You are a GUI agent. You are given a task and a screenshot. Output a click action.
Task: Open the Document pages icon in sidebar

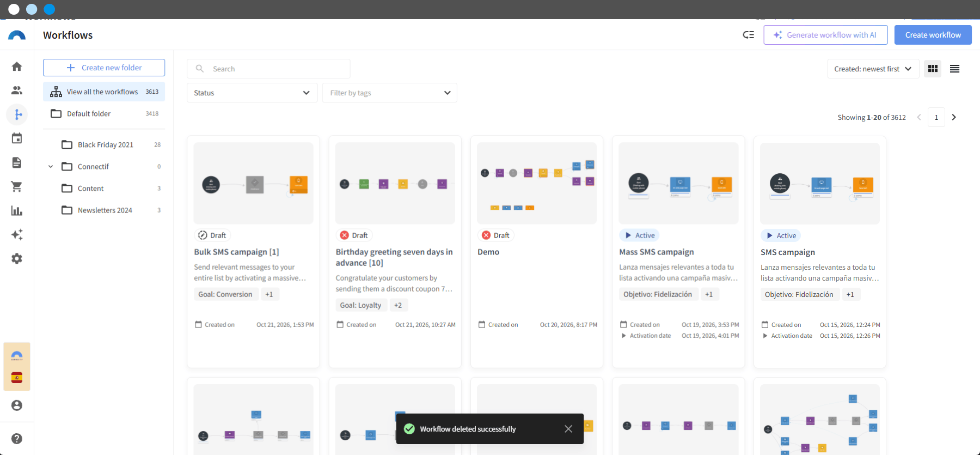pos(17,162)
